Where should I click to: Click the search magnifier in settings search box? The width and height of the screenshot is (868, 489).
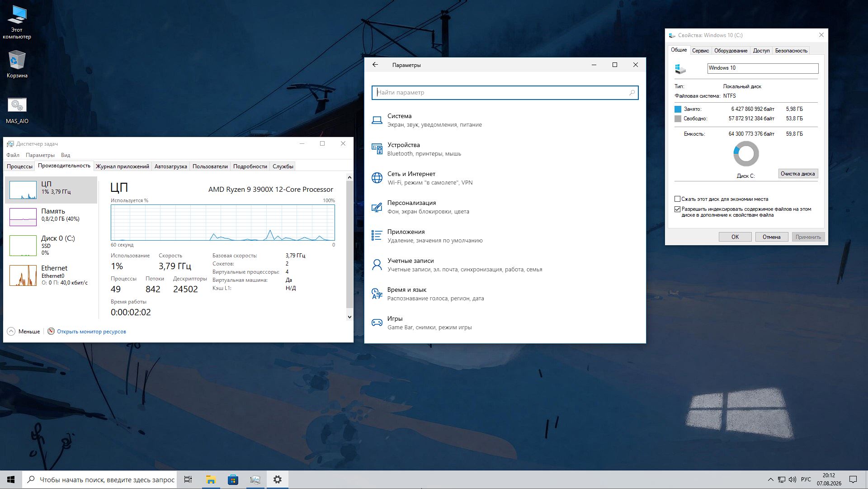tap(632, 93)
